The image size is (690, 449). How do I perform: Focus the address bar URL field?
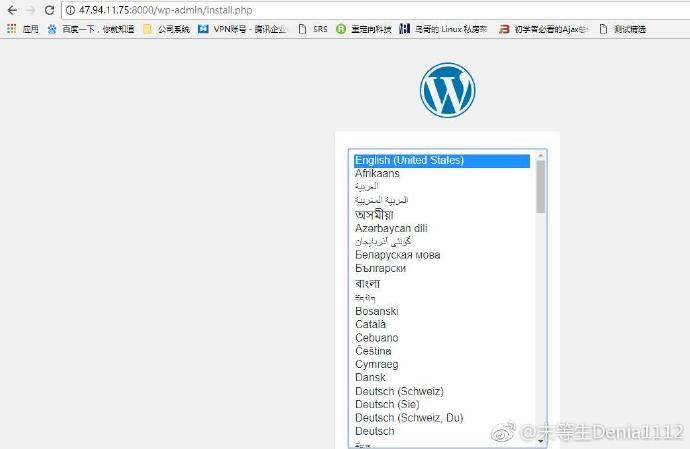[x=378, y=10]
